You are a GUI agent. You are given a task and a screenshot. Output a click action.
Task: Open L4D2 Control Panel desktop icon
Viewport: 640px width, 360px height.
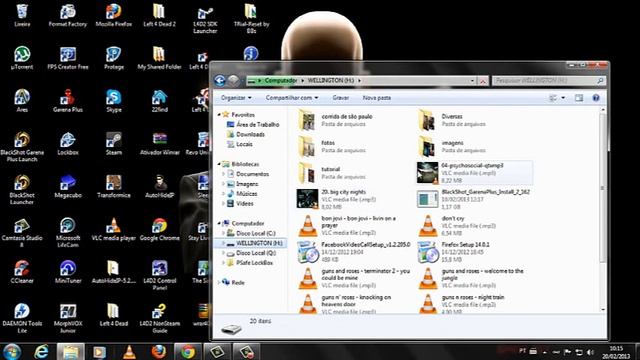click(x=159, y=276)
